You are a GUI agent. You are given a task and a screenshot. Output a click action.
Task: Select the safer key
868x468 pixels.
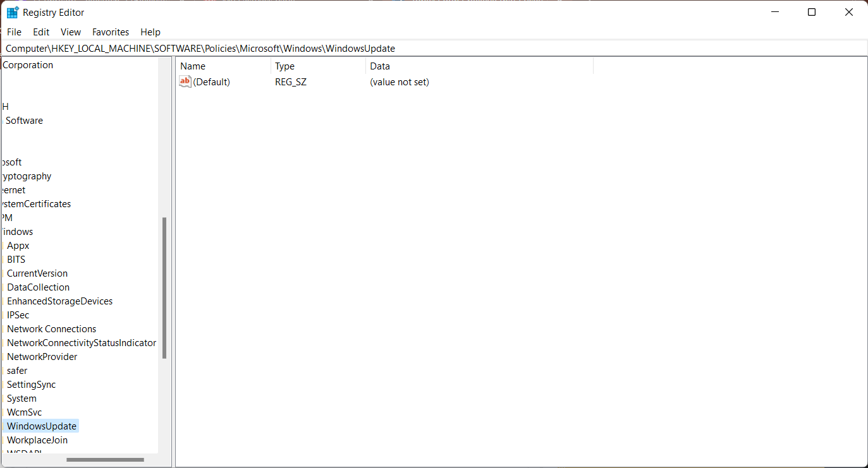click(x=17, y=371)
